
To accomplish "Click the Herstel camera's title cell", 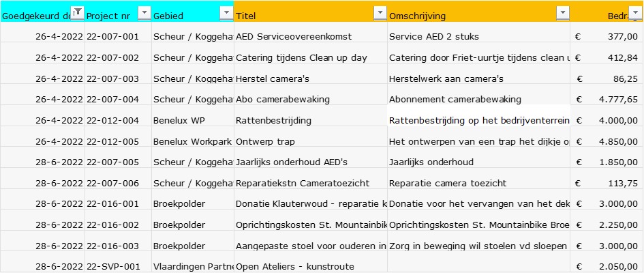I will point(311,78).
